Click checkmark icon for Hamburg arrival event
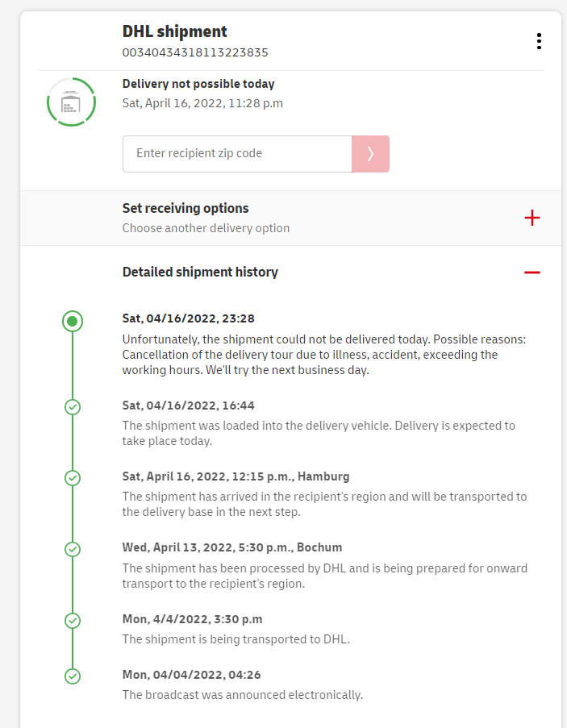Viewport: 567px width, 728px height. [73, 478]
